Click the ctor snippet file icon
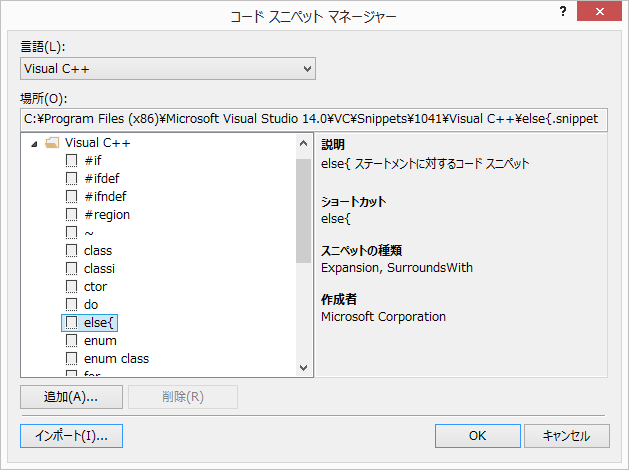The image size is (629, 470). pos(71,287)
